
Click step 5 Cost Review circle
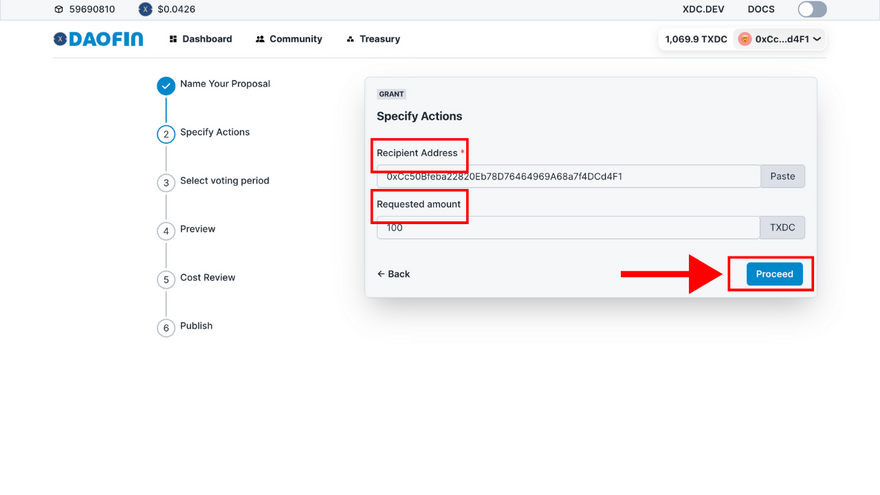[x=166, y=280]
